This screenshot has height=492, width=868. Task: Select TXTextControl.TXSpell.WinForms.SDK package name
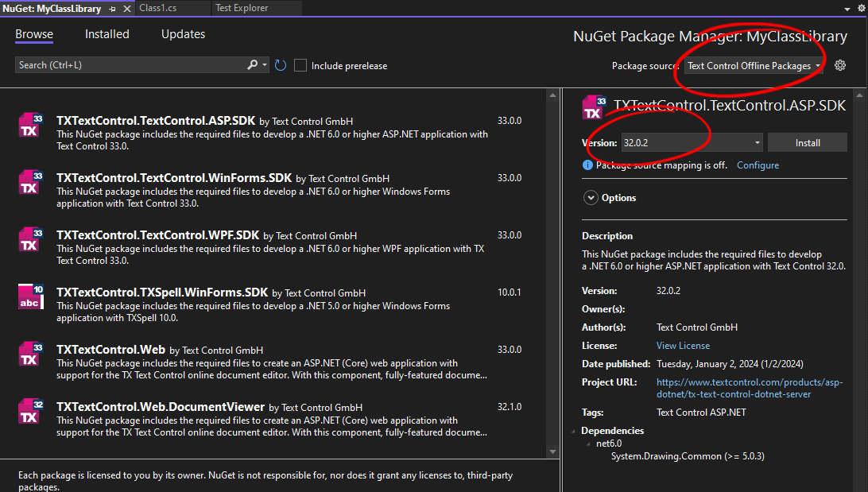pyautogui.click(x=162, y=292)
